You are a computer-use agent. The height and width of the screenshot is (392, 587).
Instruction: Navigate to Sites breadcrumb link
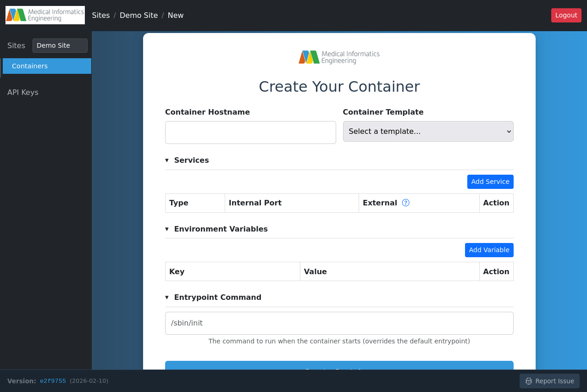point(101,15)
